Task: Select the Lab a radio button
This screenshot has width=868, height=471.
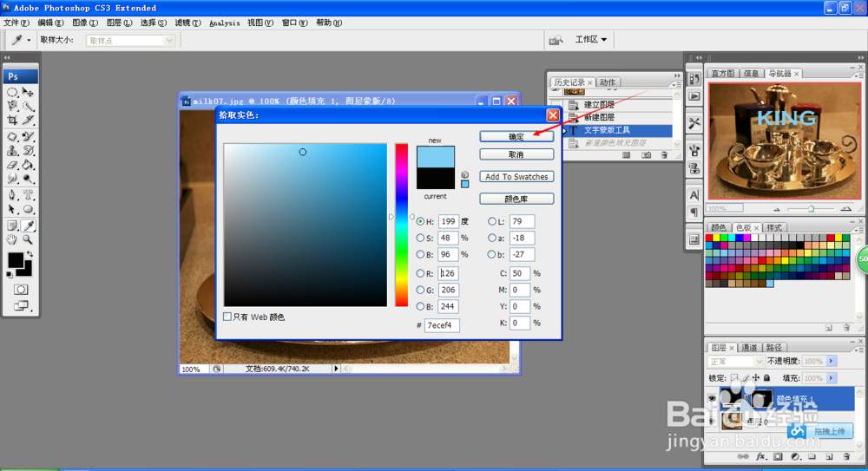Action: point(491,238)
